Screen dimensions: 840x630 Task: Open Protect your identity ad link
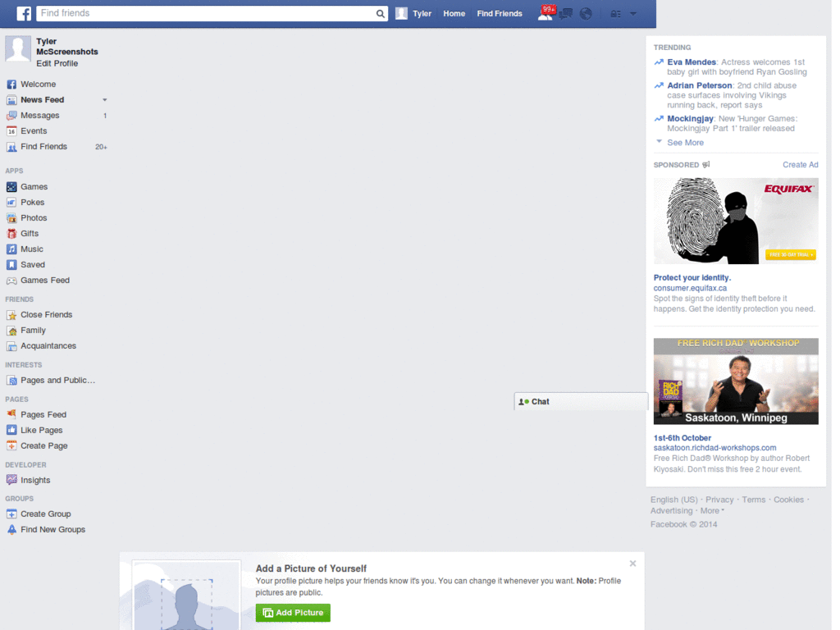coord(692,277)
